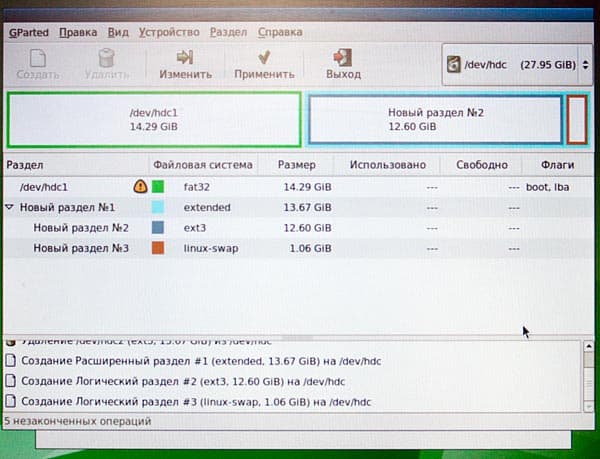The image size is (600, 459).
Task: Open the Справка menu
Action: pyautogui.click(x=280, y=33)
